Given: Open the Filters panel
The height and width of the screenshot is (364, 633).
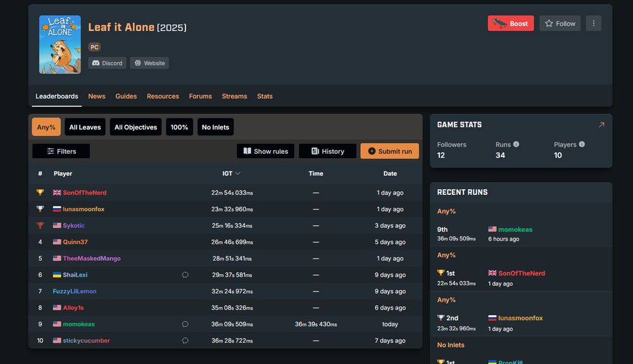Looking at the screenshot, I should (x=61, y=151).
